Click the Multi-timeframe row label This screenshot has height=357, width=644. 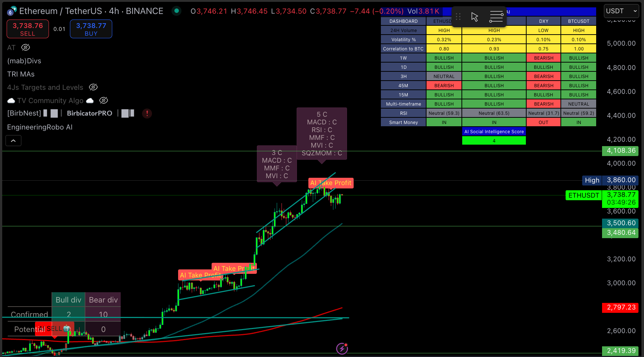tap(403, 104)
